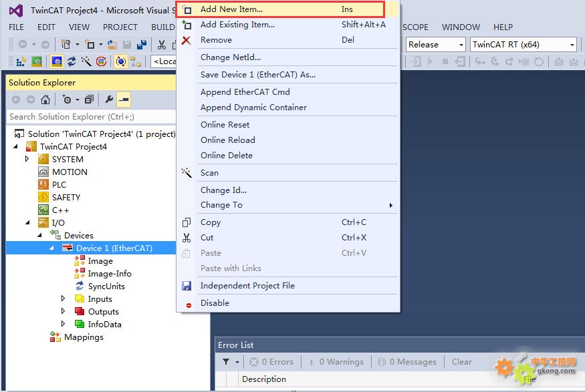Open the Release configuration dropdown
Screen dimensions: 585x392
(436, 44)
